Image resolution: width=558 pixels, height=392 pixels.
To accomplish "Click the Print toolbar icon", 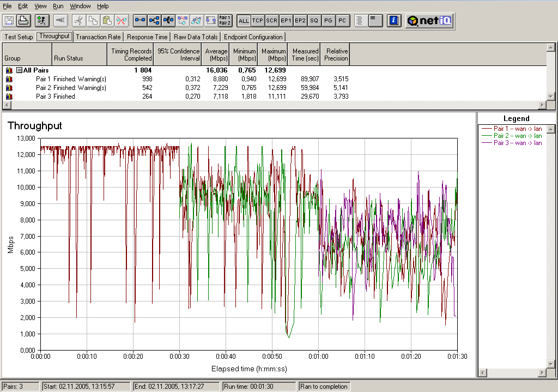I will click(x=23, y=21).
